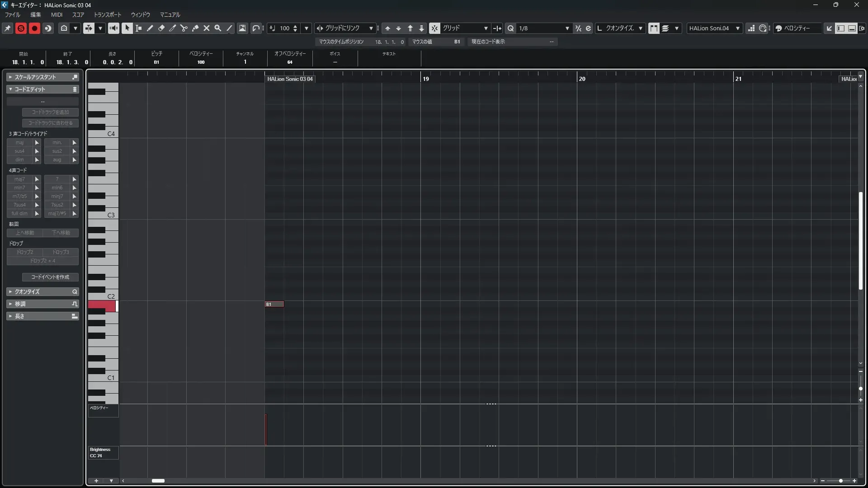The image size is (868, 488).
Task: Open the MIDI menu
Action: 57,15
